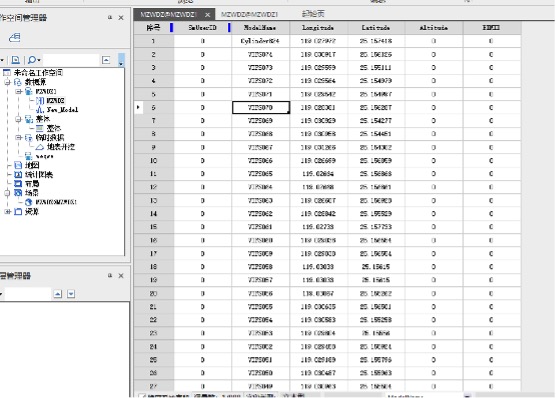556x398 pixels.
Task: Select the New_Model dataset in tree
Action: [62, 110]
